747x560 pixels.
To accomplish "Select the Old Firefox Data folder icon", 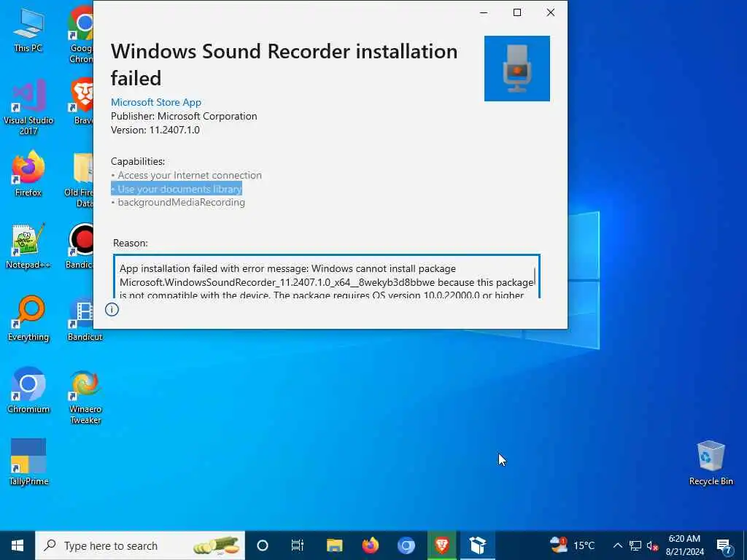I will point(80,180).
